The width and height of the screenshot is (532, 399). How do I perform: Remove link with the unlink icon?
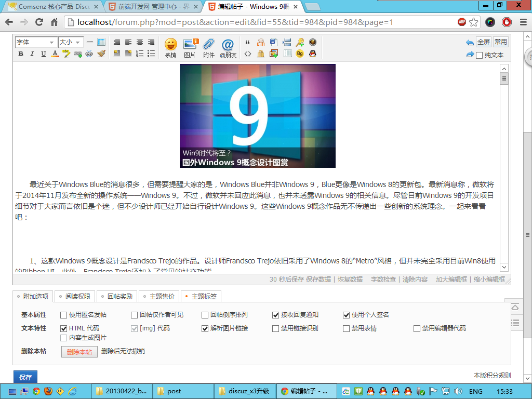(x=89, y=54)
